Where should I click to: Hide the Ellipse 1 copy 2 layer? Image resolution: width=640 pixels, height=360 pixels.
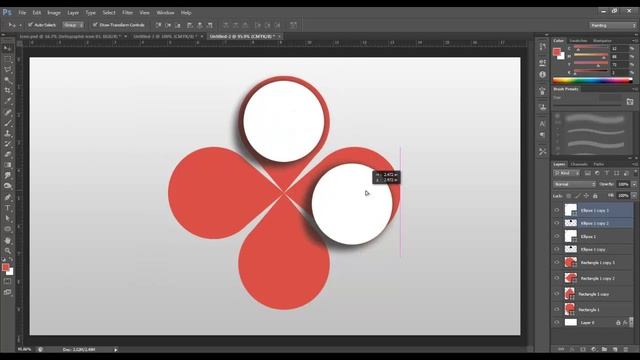point(557,223)
